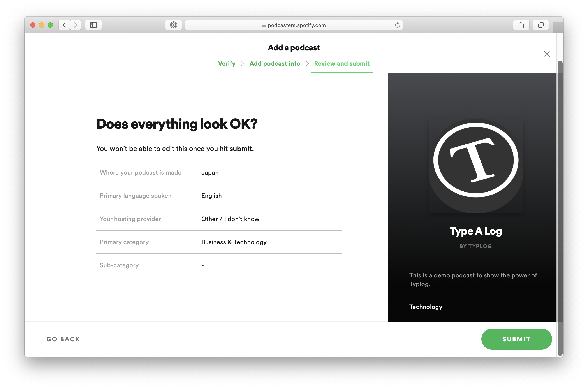588x389 pixels.
Task: Go to Add podcast info step
Action: [275, 63]
